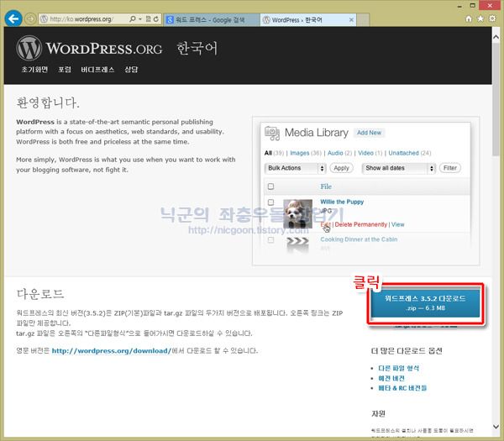
Task: Click the 한국어 header text
Action: pos(197,49)
